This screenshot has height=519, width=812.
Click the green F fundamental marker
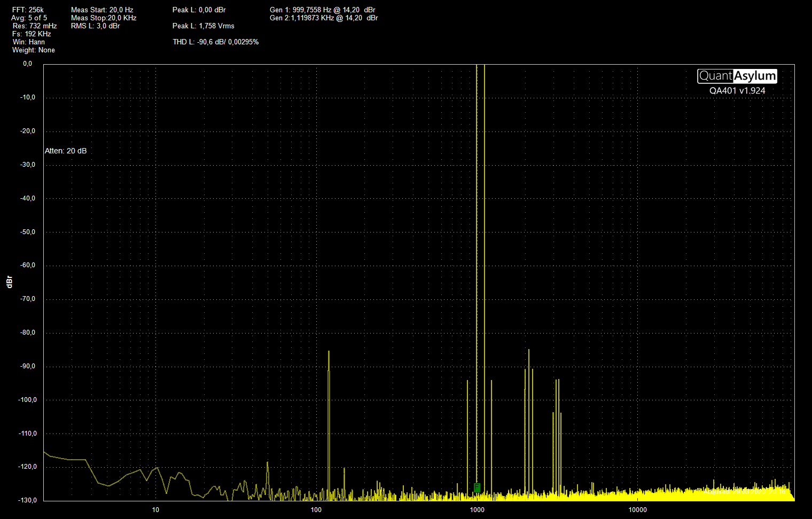pos(477,487)
